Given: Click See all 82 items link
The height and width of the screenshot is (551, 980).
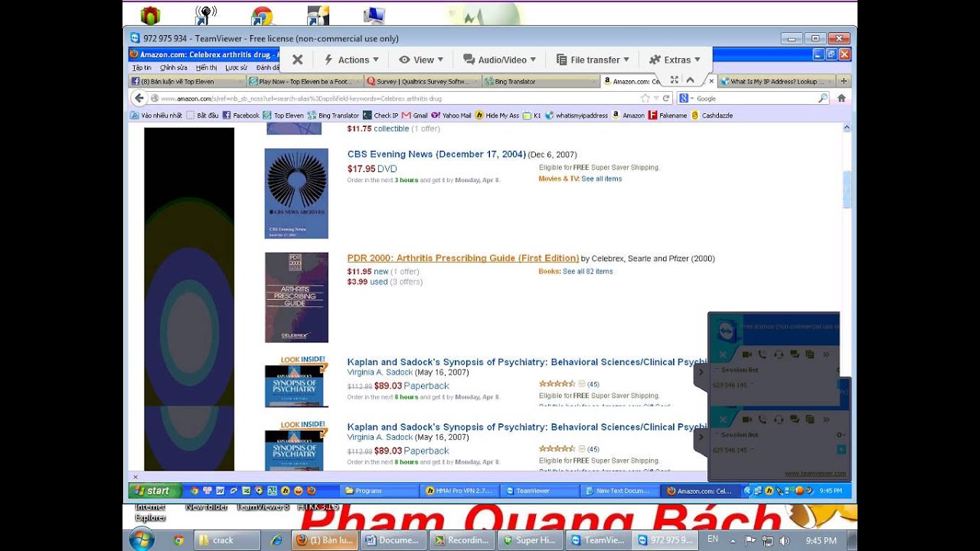Looking at the screenshot, I should pos(588,272).
